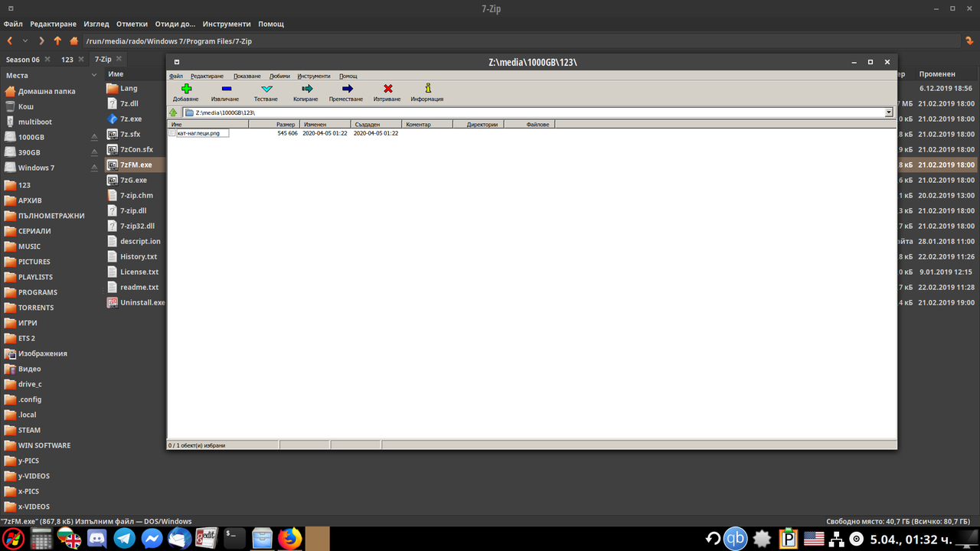Select кат-наглеци.png in 7-Zip list
The width and height of the screenshot is (980, 551).
[x=198, y=133]
